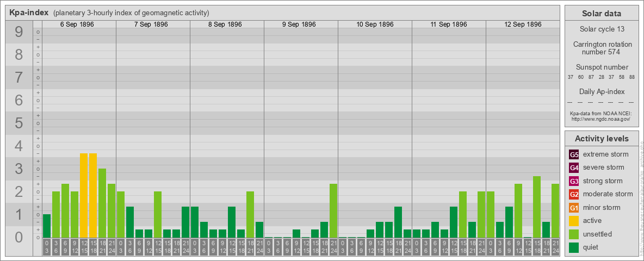Click the '9 Sep 1896' date header
Viewport: 644px width, 261px height.
pos(299,24)
